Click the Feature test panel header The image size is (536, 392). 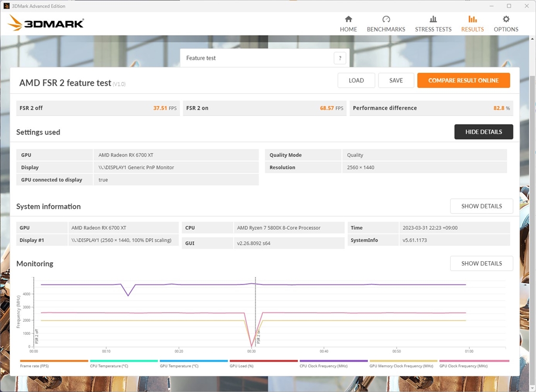[264, 58]
